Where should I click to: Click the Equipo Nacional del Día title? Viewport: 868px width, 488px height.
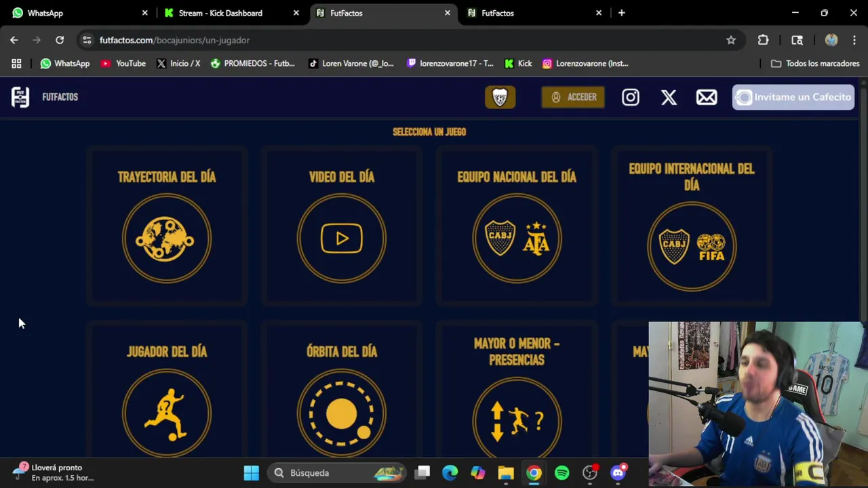coord(517,177)
